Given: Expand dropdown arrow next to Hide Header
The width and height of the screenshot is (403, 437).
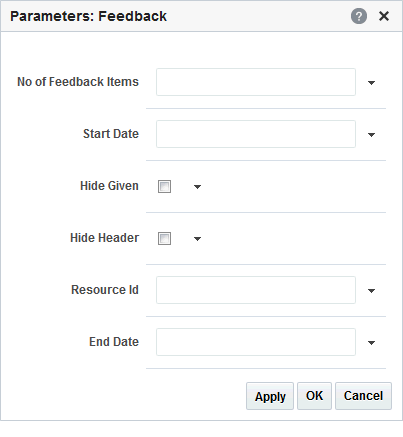Looking at the screenshot, I should [x=197, y=239].
